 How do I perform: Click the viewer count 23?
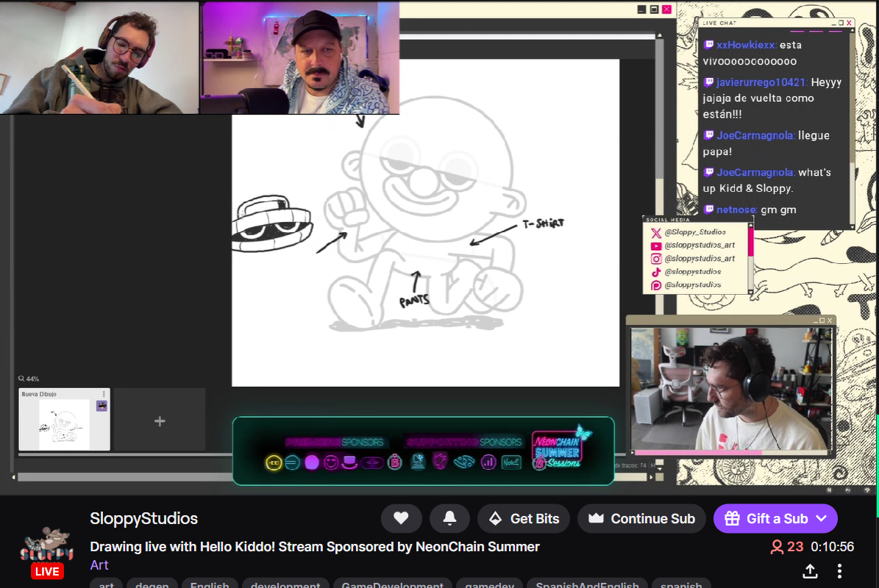(786, 547)
